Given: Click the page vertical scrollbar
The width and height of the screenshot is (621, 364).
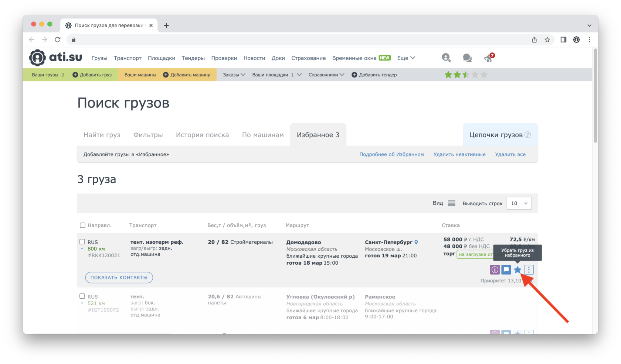Looking at the screenshot, I should pos(595,96).
